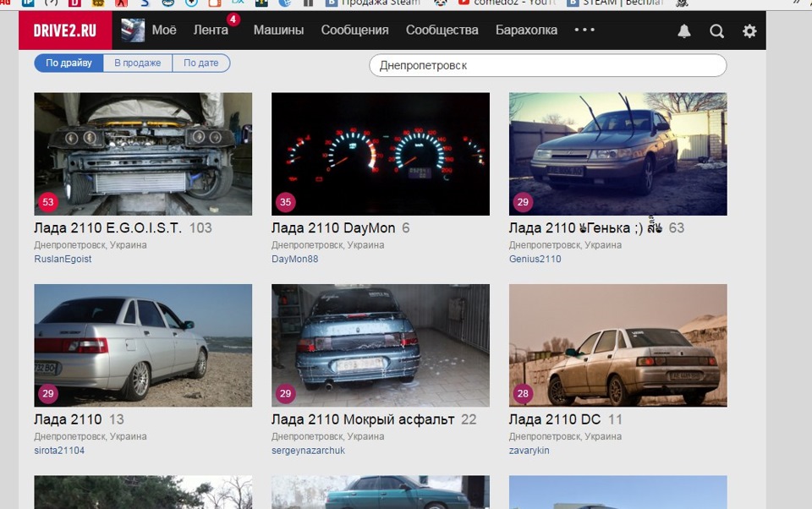The height and width of the screenshot is (509, 812).
Task: Open the Лента red badge showing 4
Action: [x=233, y=19]
